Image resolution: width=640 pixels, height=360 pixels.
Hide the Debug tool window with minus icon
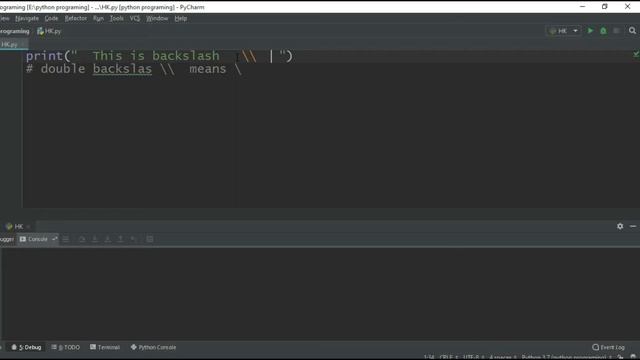633,226
